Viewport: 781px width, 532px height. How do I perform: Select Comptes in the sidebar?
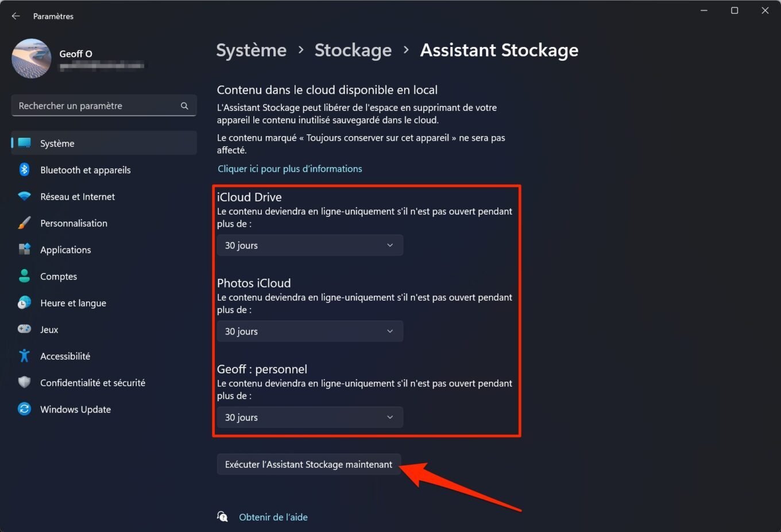click(104, 276)
